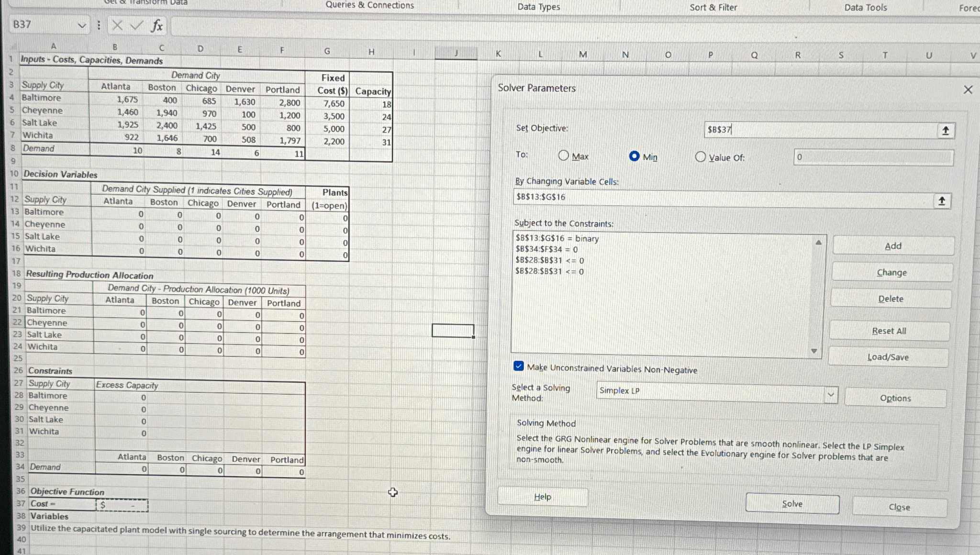Select the Max radio button
Screen dimensions: 980x555
click(564, 155)
